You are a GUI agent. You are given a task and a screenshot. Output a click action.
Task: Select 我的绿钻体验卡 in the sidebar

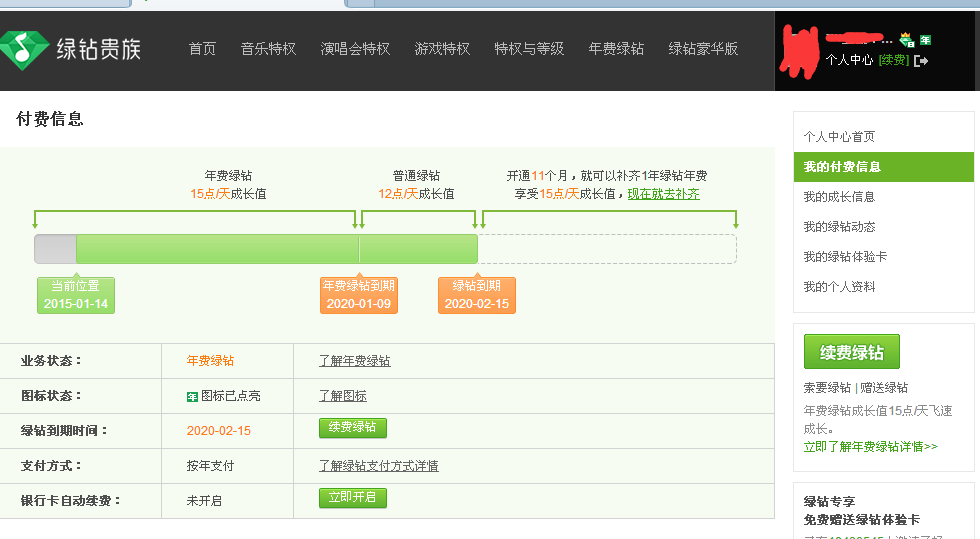pyautogui.click(x=845, y=256)
